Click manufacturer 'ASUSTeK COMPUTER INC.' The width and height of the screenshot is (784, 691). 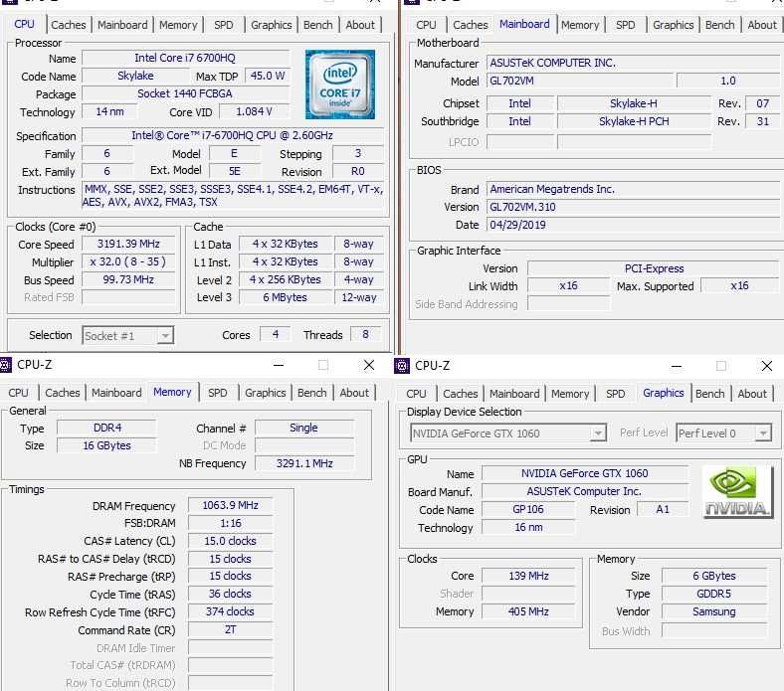635,63
